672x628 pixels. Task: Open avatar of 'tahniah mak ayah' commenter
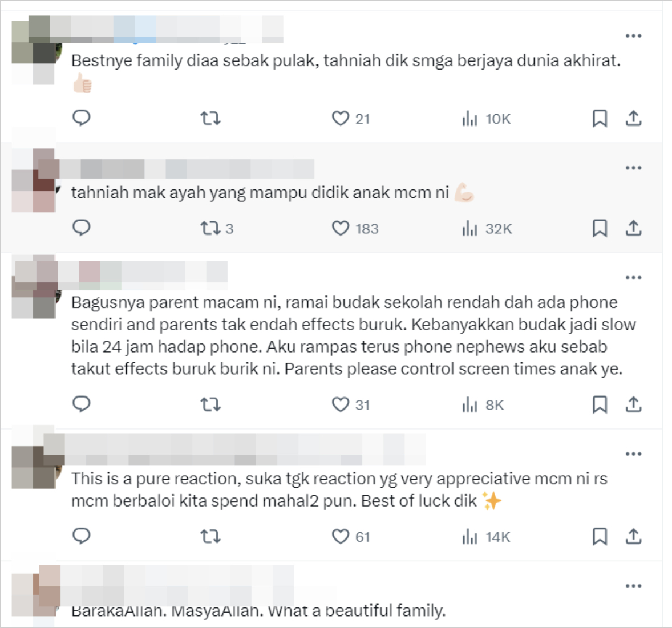(x=34, y=180)
